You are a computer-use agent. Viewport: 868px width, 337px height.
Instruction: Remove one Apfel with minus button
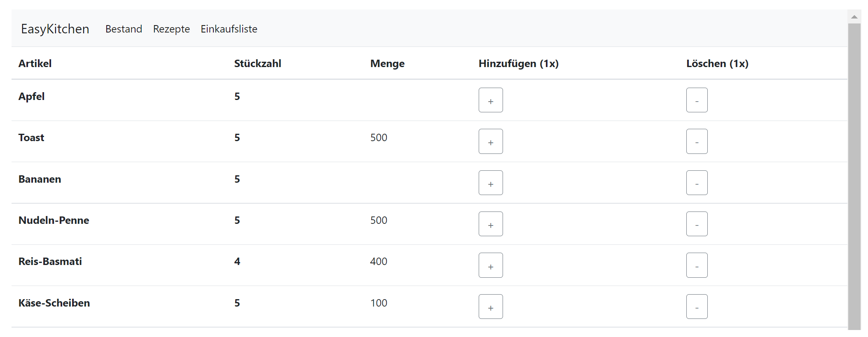(x=697, y=100)
